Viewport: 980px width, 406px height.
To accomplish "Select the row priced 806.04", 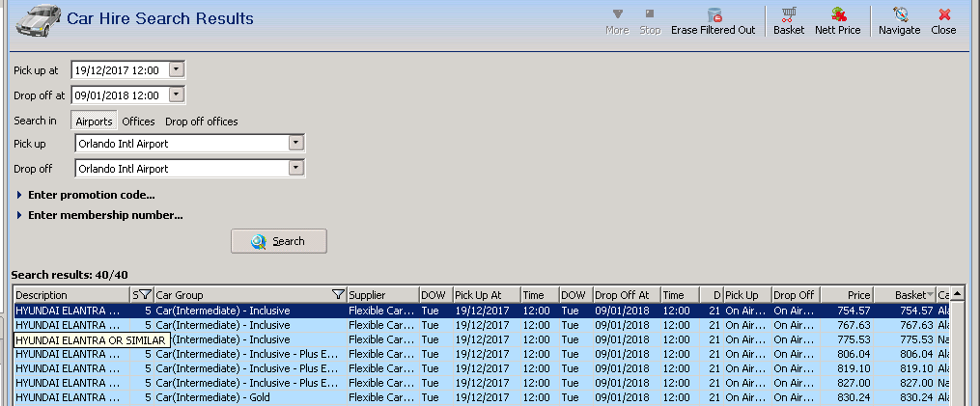I will point(481,354).
